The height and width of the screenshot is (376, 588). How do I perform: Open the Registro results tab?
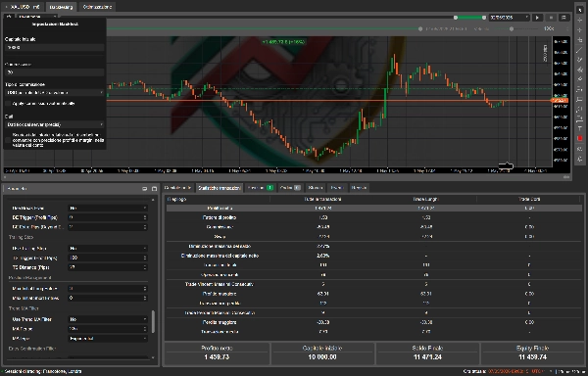coord(359,188)
